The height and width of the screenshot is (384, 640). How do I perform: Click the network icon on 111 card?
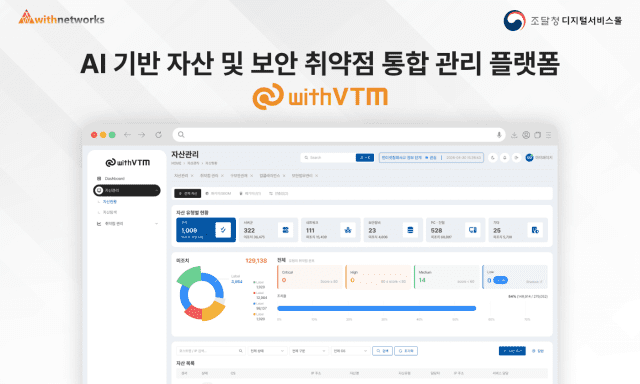click(348, 230)
